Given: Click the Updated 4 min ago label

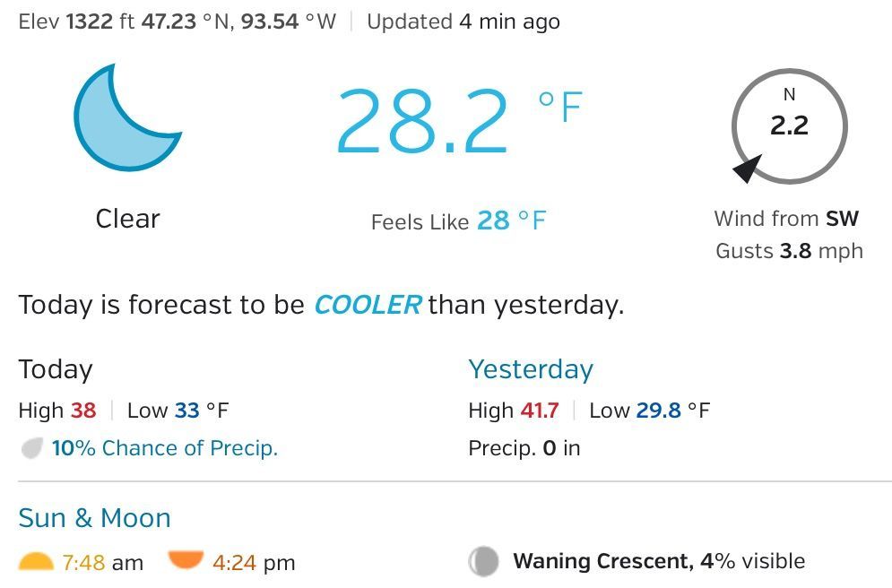Looking at the screenshot, I should 463,22.
